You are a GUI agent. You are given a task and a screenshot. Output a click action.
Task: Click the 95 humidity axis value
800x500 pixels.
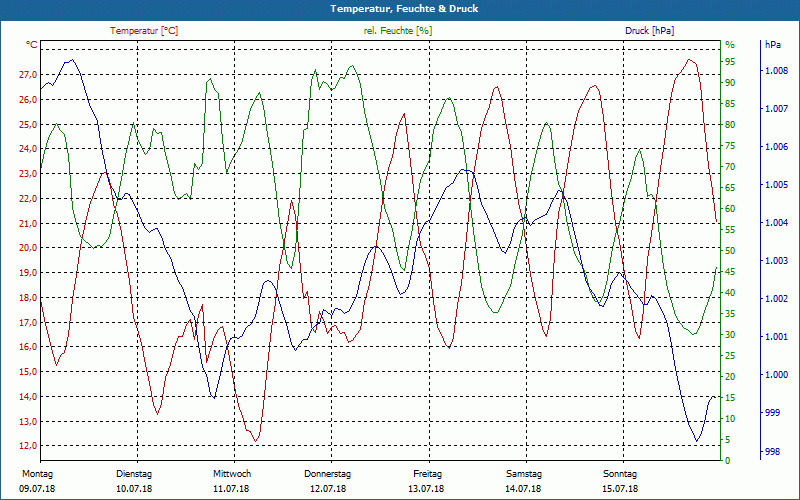tap(730, 62)
